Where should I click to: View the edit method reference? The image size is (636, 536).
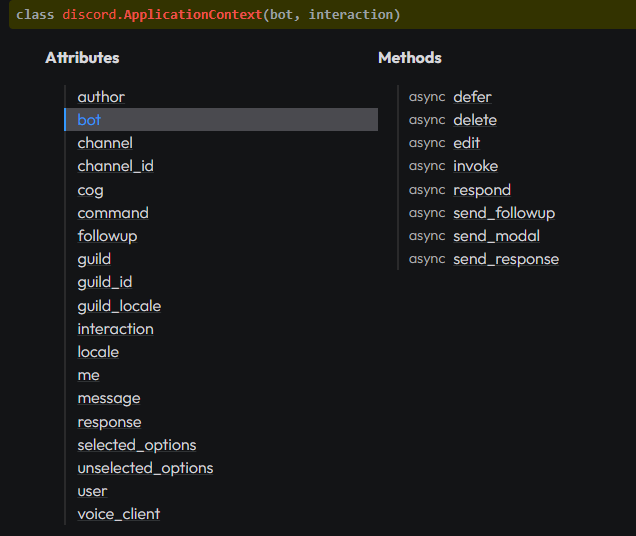point(467,143)
